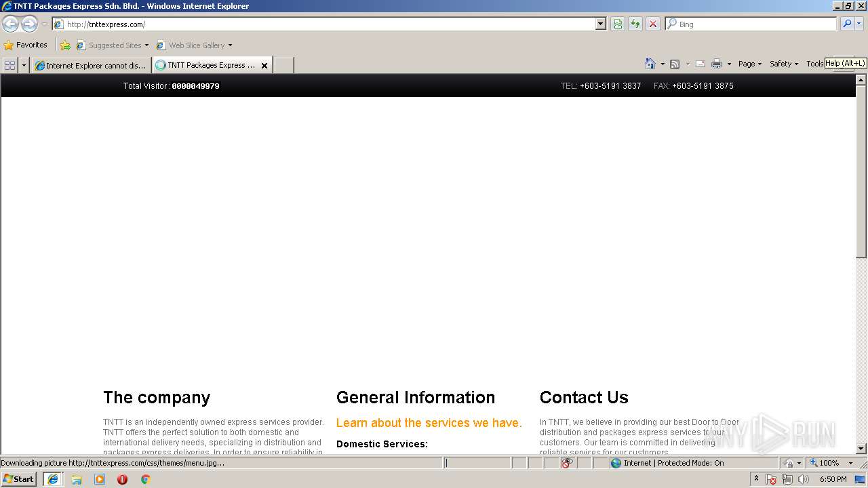This screenshot has width=868, height=488.
Task: Expand the zoom level dropdown arrow
Action: tap(850, 463)
